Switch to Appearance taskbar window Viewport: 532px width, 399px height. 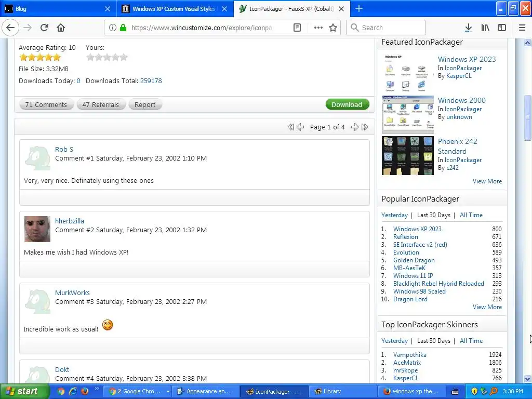click(205, 392)
